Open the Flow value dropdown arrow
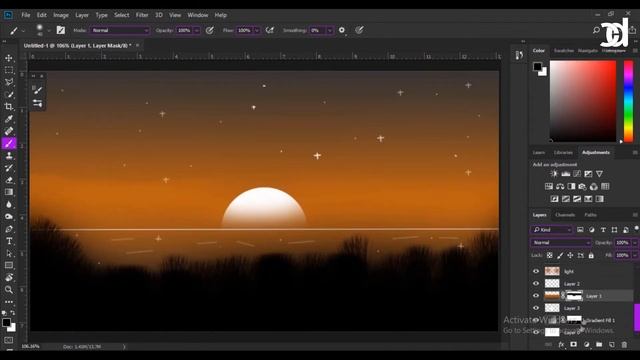640x360 pixels. tap(257, 30)
